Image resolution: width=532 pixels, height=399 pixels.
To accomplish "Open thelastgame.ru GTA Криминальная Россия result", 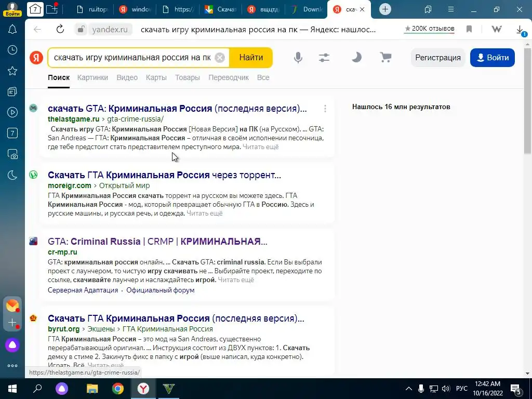I will tap(177, 109).
